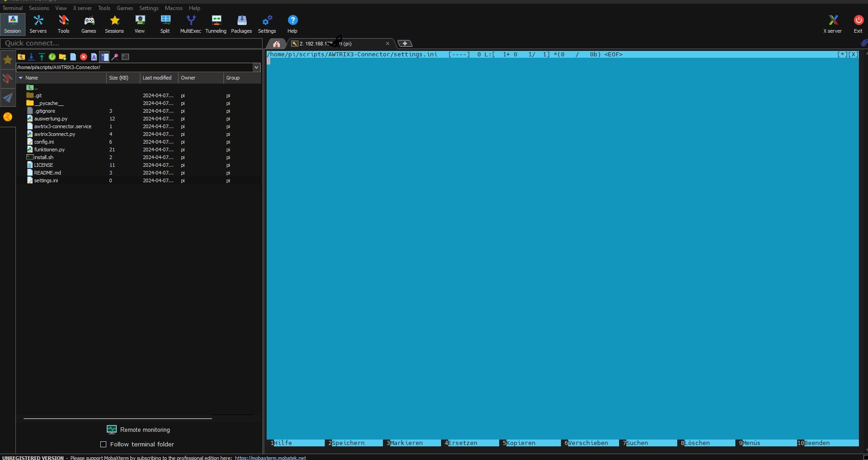Toggle sort order on Name column
868x460 pixels.
pyautogui.click(x=32, y=78)
